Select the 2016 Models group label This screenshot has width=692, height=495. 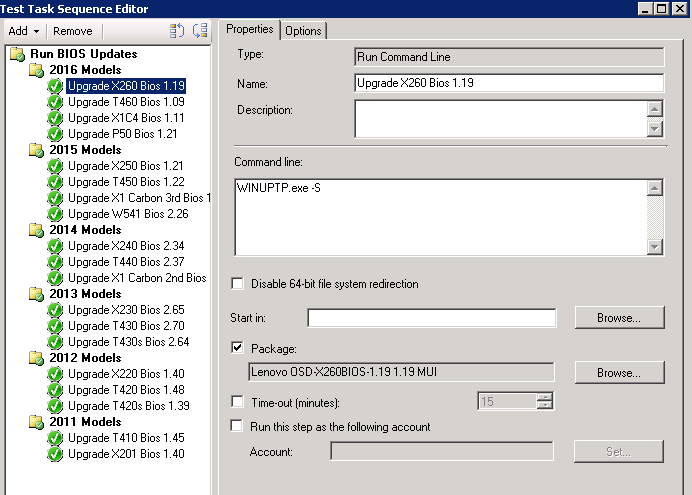(85, 70)
